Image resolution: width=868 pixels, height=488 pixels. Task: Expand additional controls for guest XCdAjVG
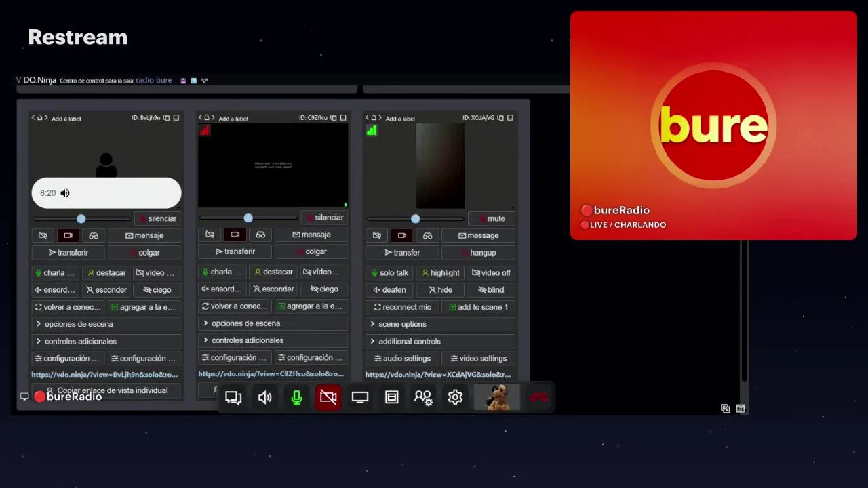[440, 341]
